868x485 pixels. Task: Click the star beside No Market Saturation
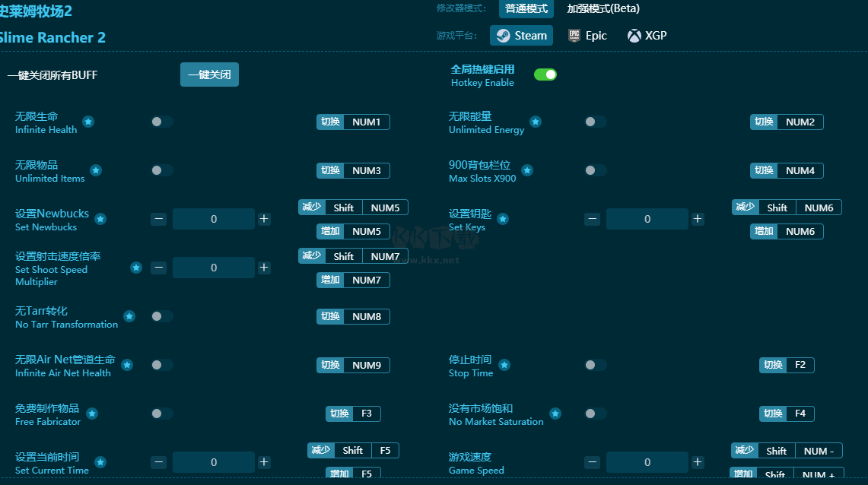555,414
